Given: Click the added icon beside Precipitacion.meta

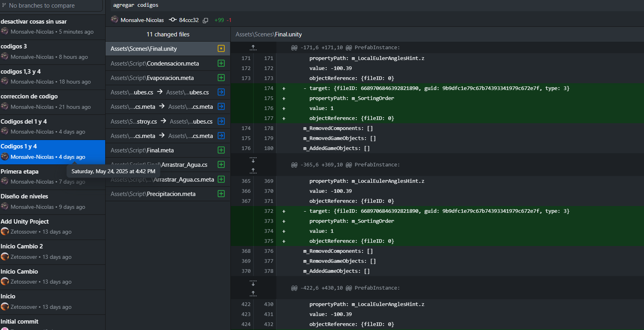Looking at the screenshot, I should pyautogui.click(x=221, y=194).
